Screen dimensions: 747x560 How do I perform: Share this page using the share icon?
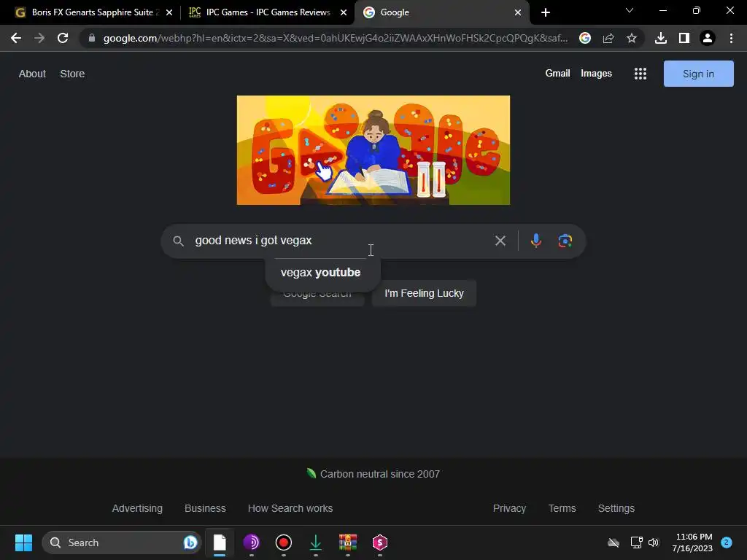[608, 38]
